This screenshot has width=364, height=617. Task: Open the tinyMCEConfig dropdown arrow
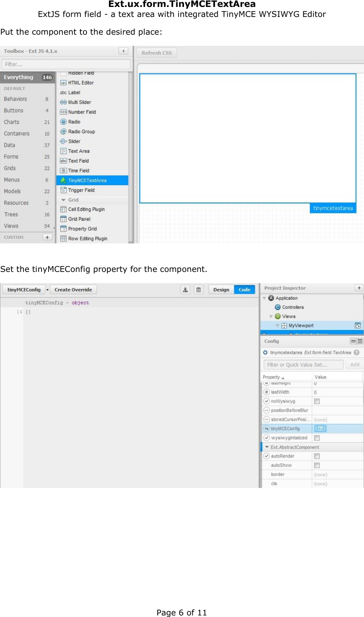point(47,290)
